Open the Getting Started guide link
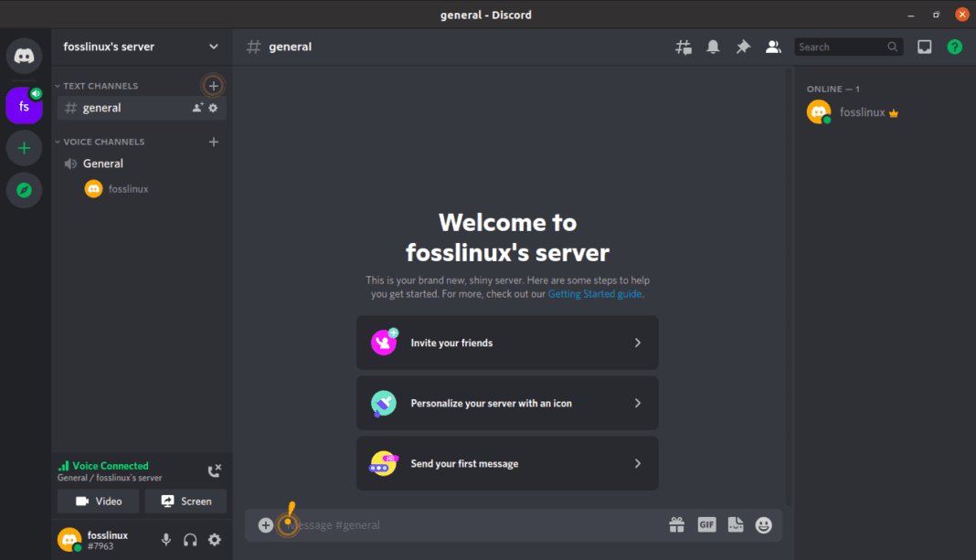This screenshot has width=976, height=560. coord(594,293)
